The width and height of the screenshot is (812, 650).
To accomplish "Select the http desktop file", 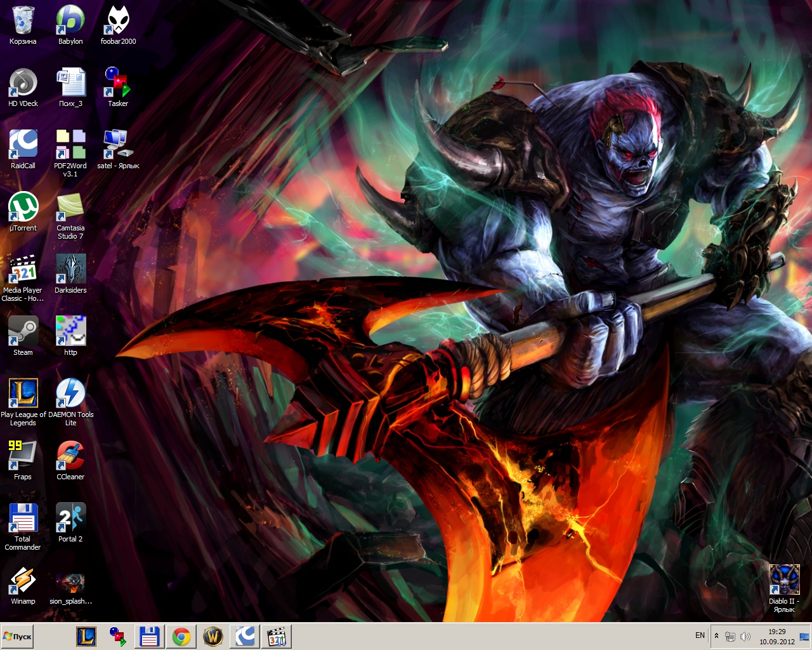I will (x=70, y=336).
